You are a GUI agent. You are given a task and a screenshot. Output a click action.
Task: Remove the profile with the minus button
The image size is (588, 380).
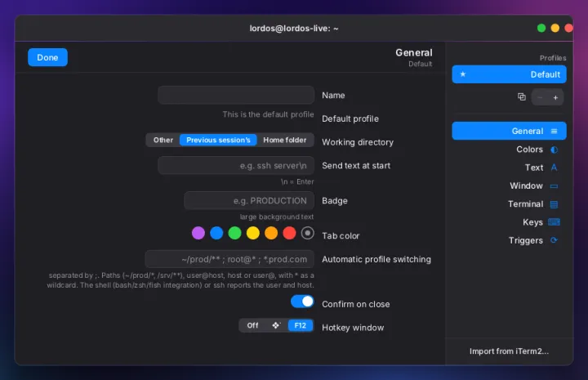(540, 97)
